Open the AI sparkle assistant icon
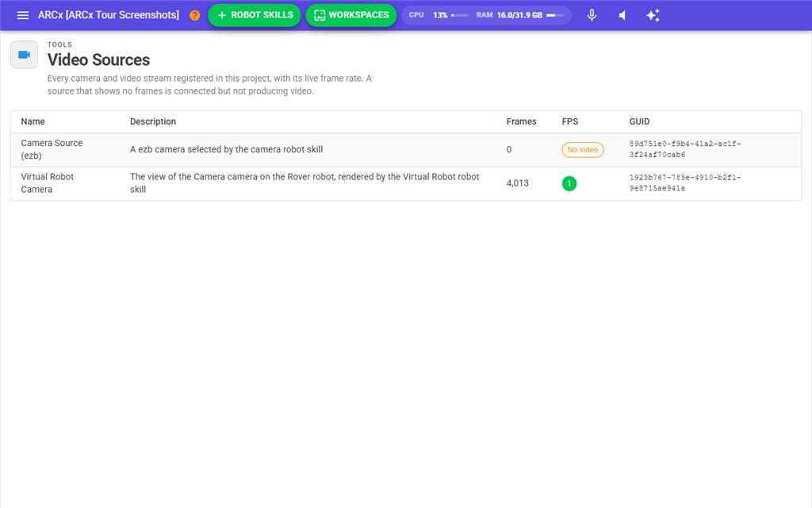 tap(653, 15)
